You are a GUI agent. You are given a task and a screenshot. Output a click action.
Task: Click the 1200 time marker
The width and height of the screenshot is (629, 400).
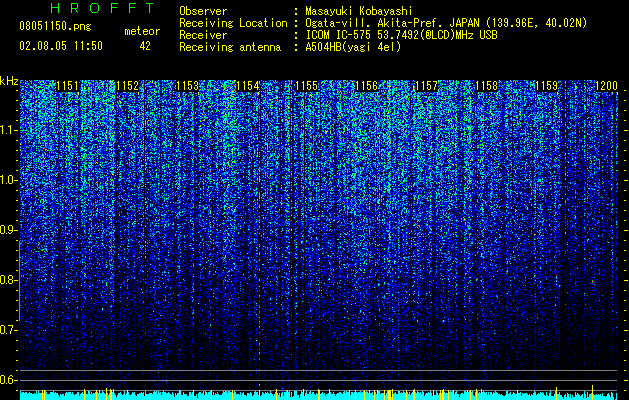coord(606,86)
